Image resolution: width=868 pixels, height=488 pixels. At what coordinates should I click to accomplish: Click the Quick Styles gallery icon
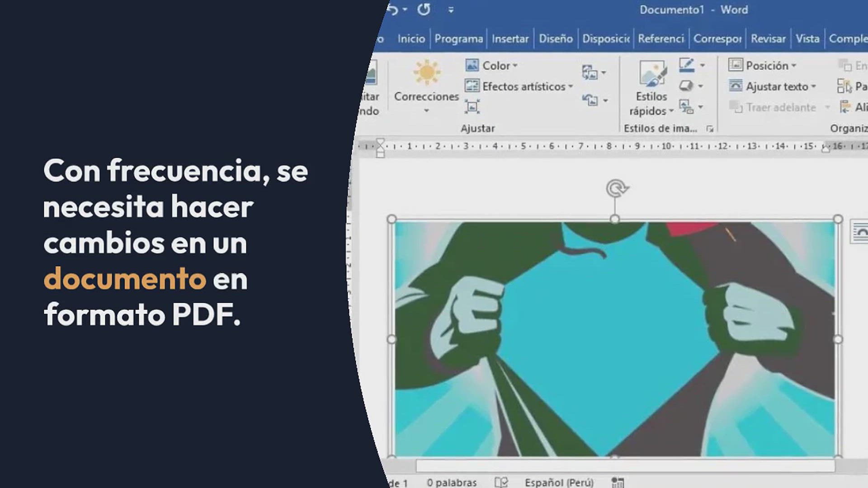pos(651,74)
